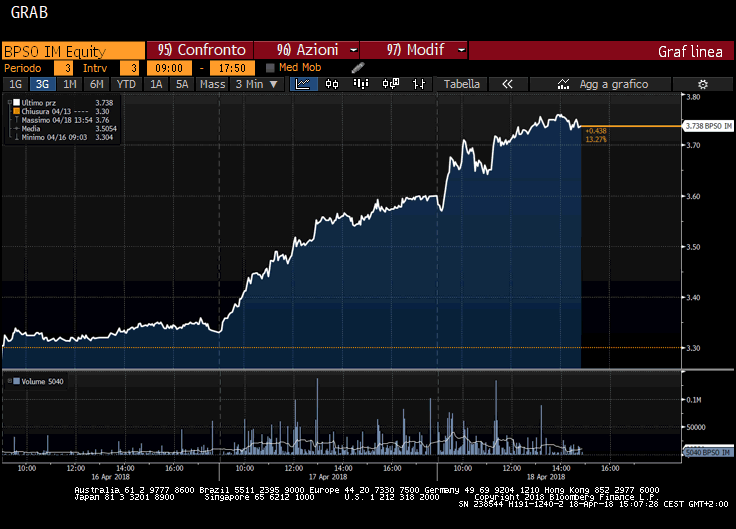
Task: Click the 13.27% change label
Action: 596,139
